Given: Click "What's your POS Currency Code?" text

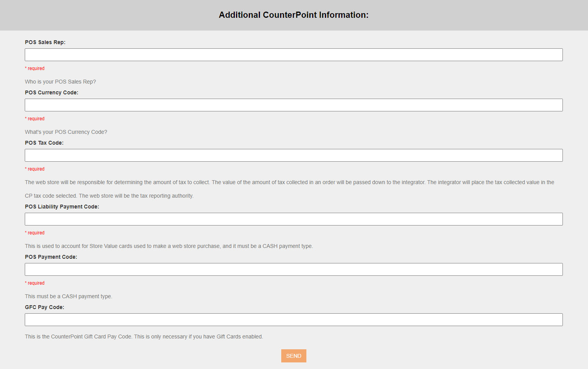Looking at the screenshot, I should click(66, 132).
